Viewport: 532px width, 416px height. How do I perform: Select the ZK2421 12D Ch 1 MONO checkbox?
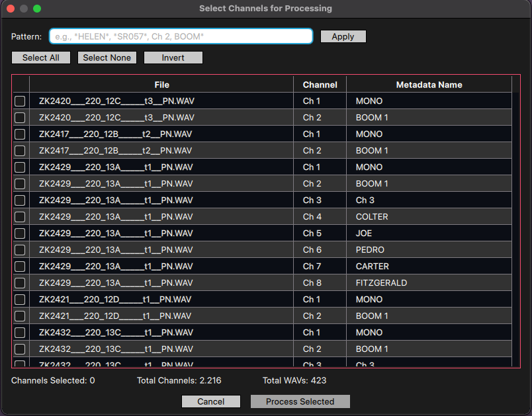click(20, 300)
